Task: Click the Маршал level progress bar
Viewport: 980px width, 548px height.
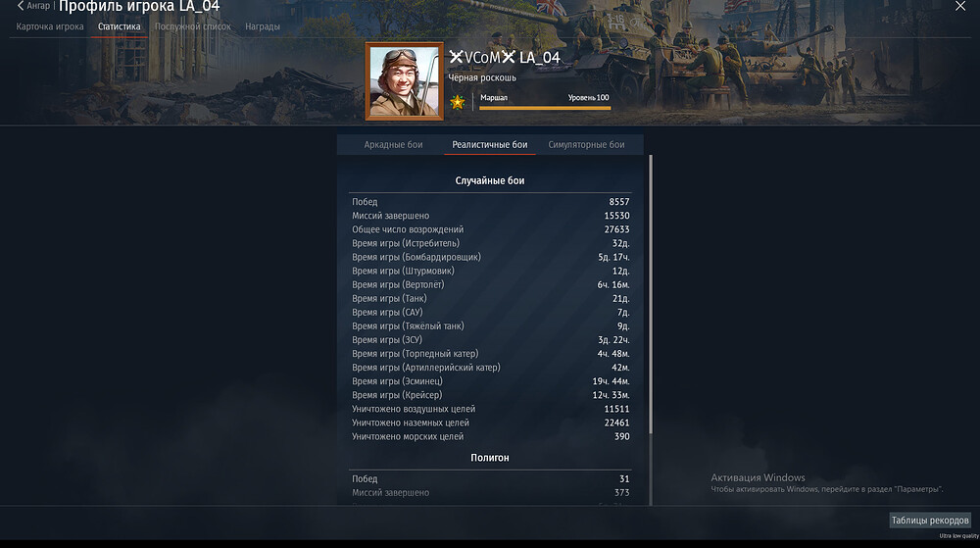Action: coord(545,108)
